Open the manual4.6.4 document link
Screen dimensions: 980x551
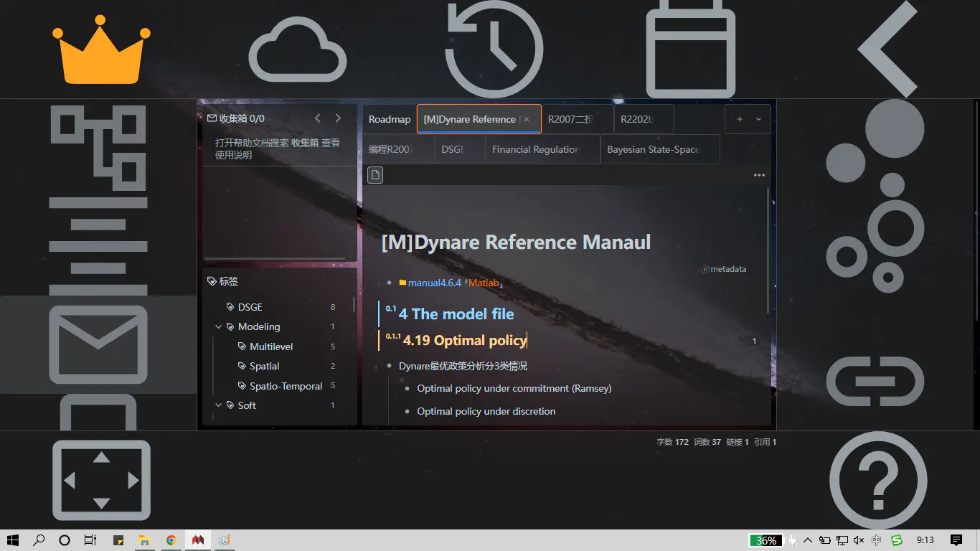click(x=434, y=283)
